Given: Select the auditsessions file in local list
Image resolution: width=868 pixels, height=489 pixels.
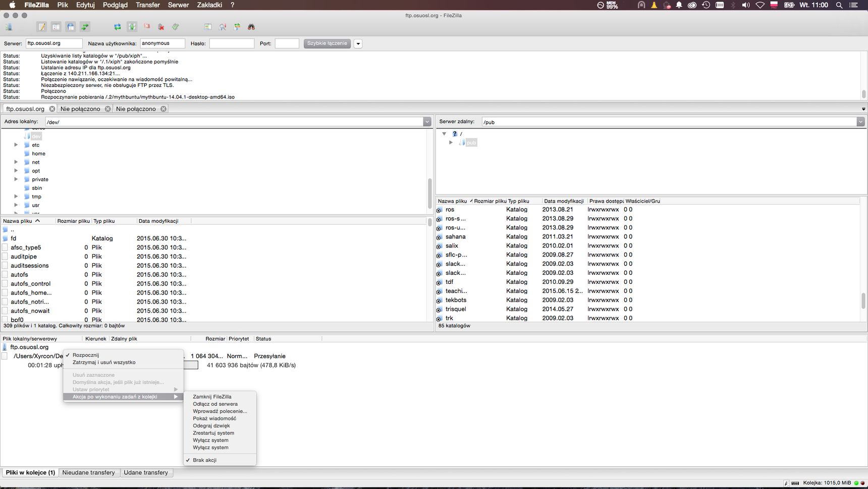Looking at the screenshot, I should [x=30, y=266].
